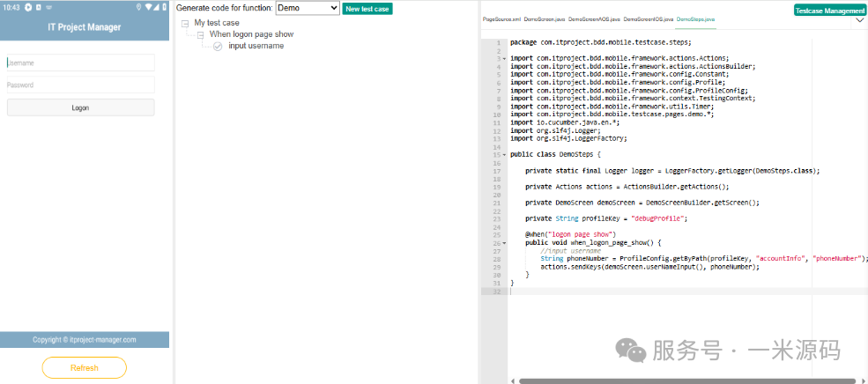Select the DemoSteps.java tab

[x=696, y=19]
